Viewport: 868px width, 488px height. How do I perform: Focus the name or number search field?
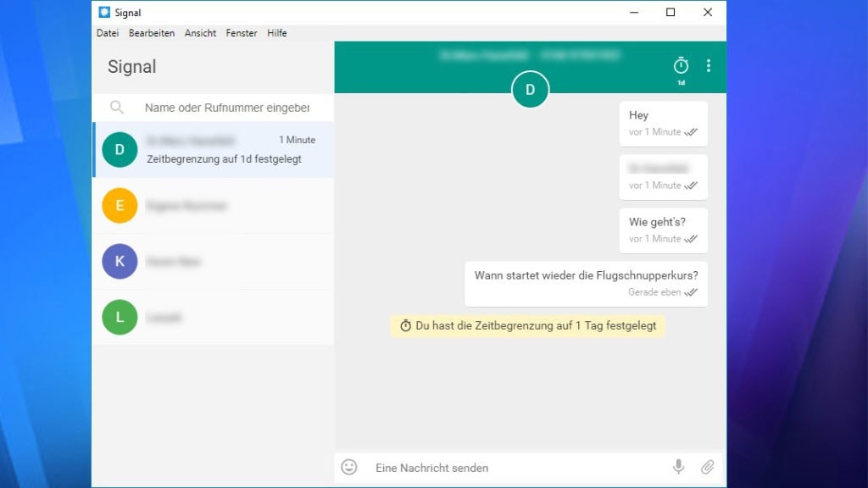coord(226,108)
